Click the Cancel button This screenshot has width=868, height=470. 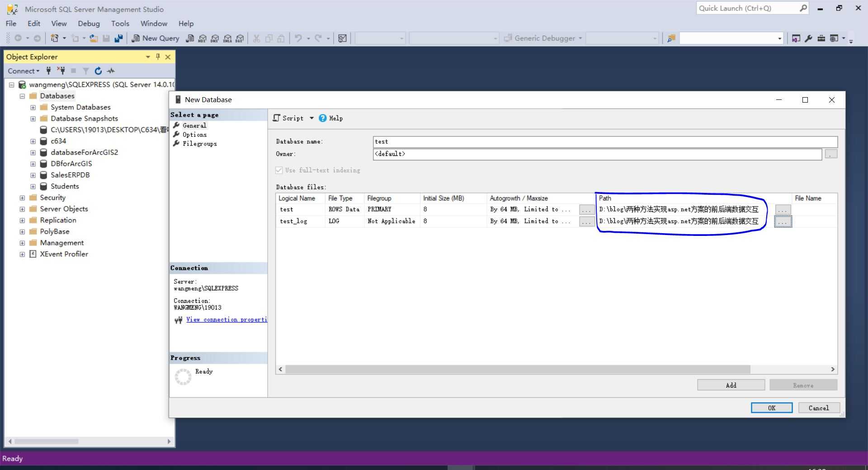pyautogui.click(x=819, y=408)
